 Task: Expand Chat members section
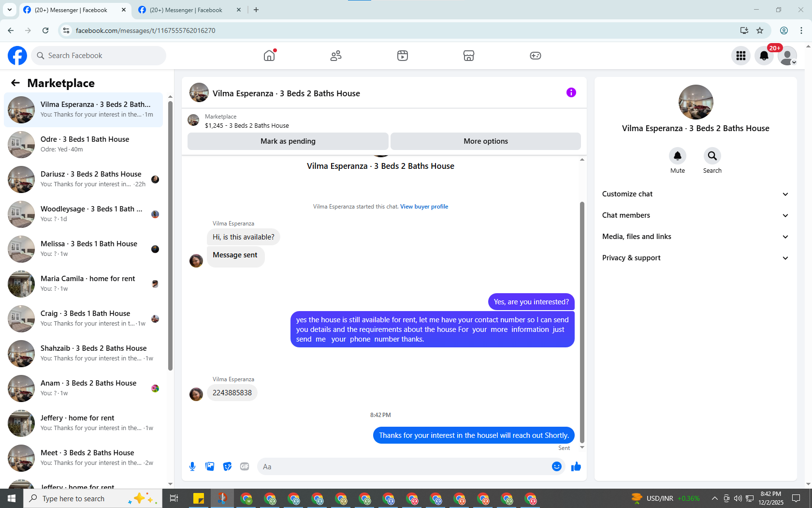[696, 215]
